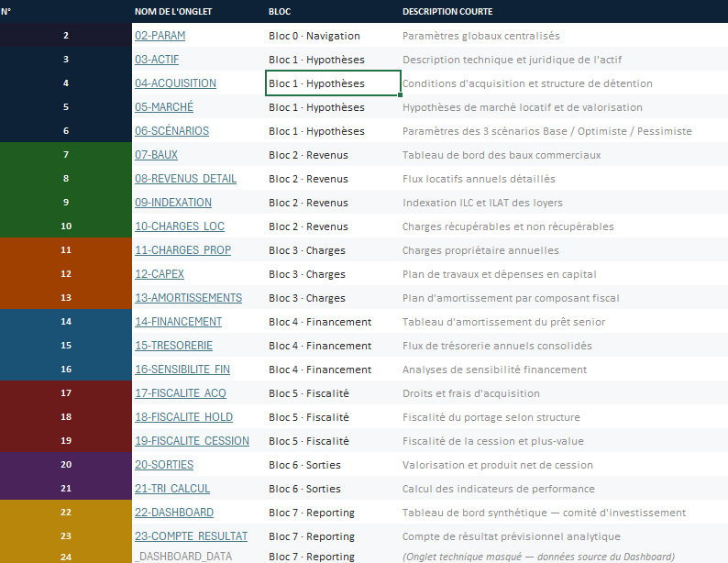This screenshot has width=728, height=563.
Task: Go to the 05-MARCHÉ sheet link
Action: click(164, 107)
